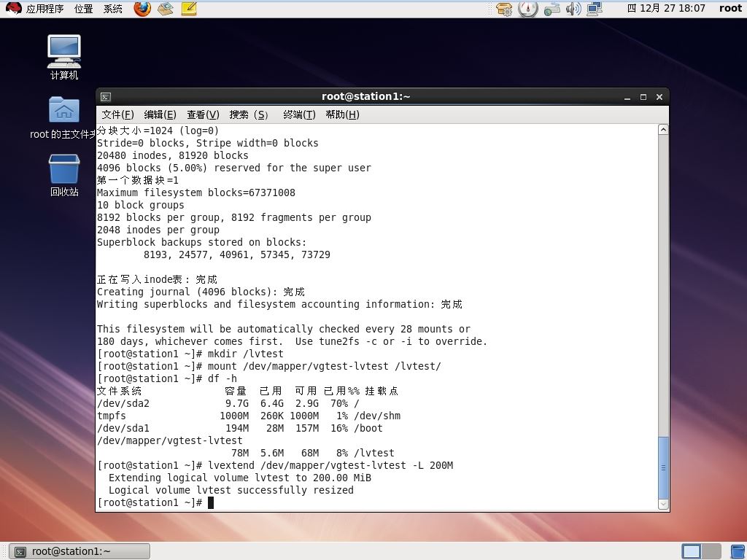Click '10 block groups' line
747x560 pixels.
click(x=141, y=205)
